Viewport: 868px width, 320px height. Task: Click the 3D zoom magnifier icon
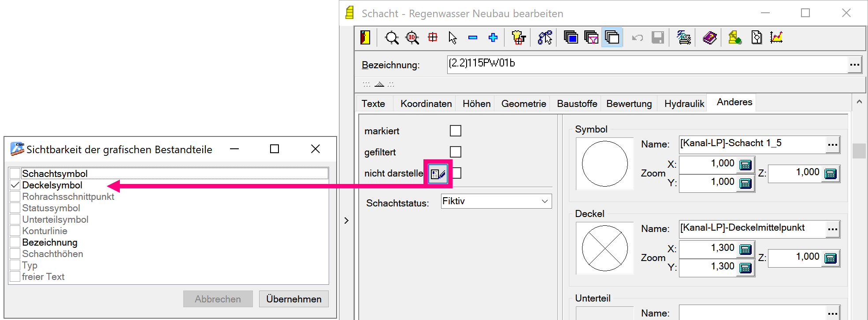412,38
